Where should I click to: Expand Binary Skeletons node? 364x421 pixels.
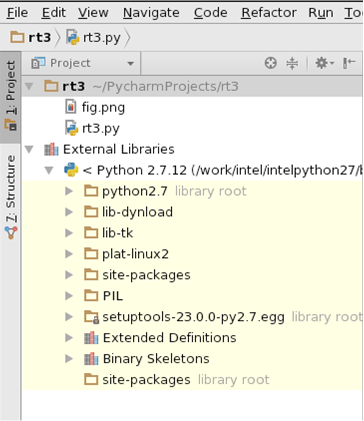coord(69,359)
